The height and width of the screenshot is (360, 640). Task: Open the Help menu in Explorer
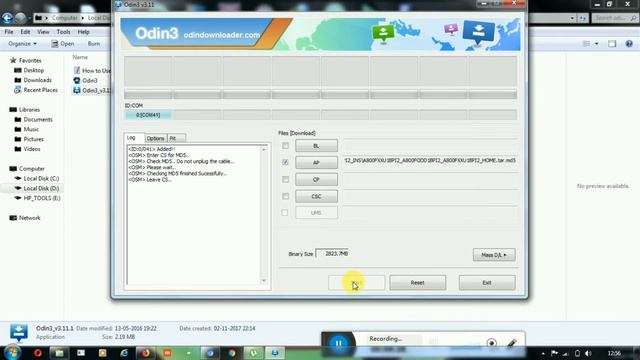coord(84,32)
